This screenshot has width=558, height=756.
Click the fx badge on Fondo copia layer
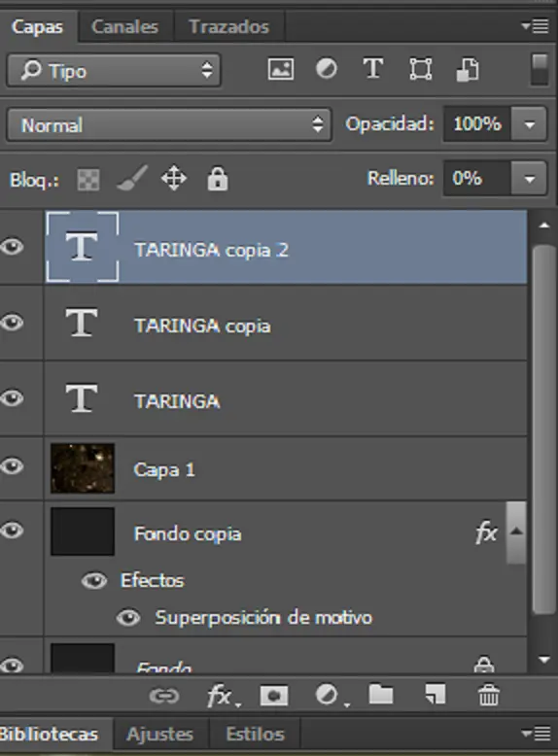coord(486,533)
